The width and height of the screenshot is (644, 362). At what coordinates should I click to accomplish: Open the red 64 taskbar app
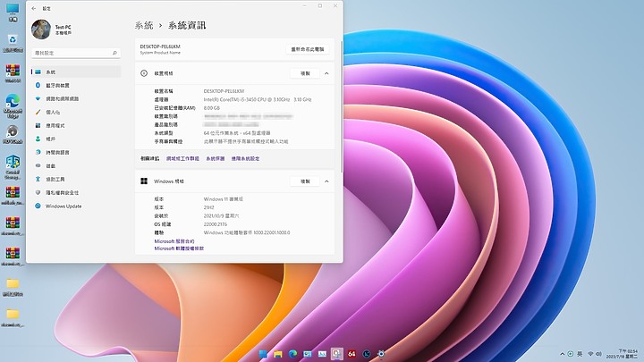(352, 354)
